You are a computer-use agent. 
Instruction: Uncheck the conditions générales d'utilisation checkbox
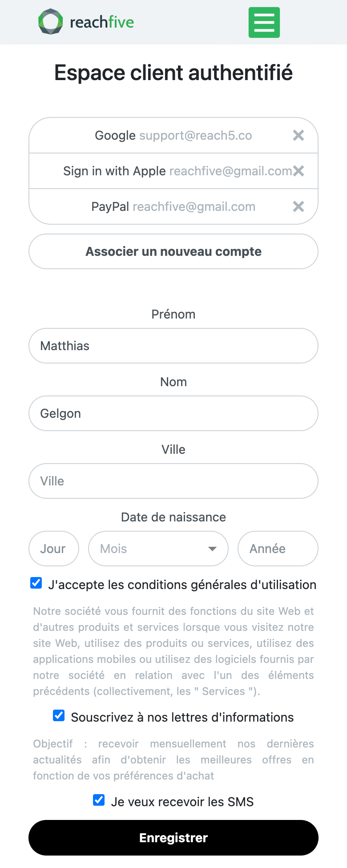pyautogui.click(x=36, y=583)
